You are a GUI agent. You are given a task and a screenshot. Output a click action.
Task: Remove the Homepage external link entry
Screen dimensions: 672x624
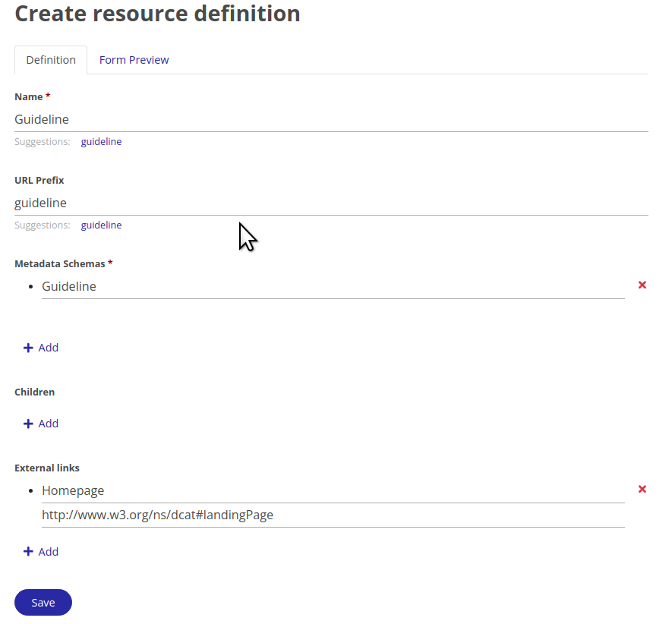tap(642, 489)
